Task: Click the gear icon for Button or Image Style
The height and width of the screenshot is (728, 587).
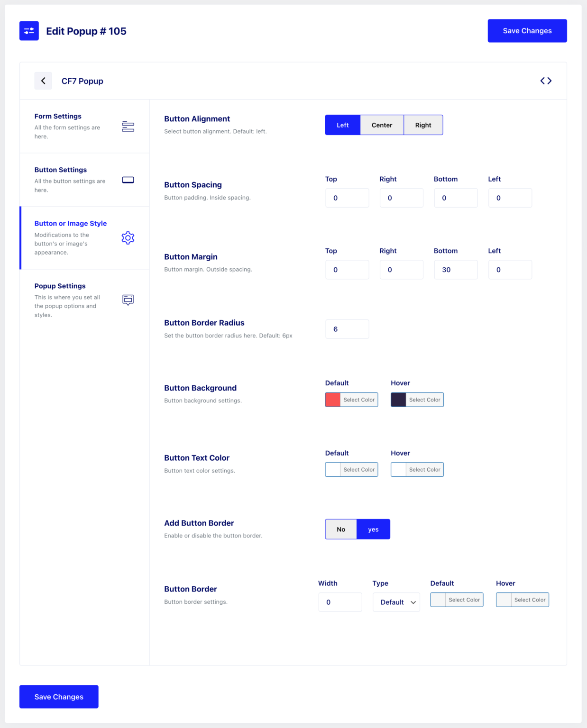Action: (x=128, y=238)
